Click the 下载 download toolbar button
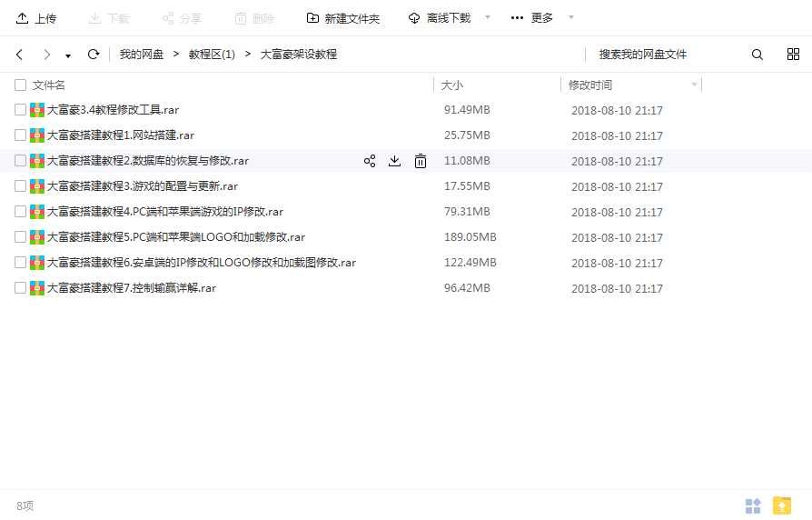 pyautogui.click(x=109, y=19)
